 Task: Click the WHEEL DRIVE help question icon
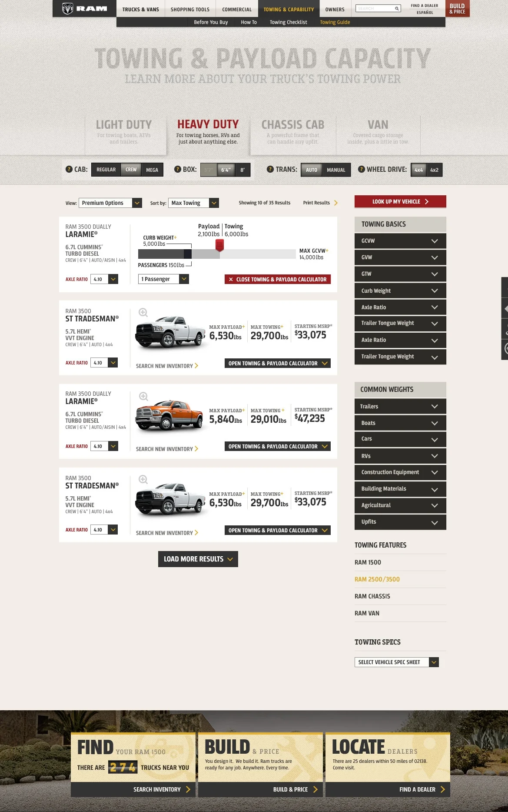tap(361, 169)
